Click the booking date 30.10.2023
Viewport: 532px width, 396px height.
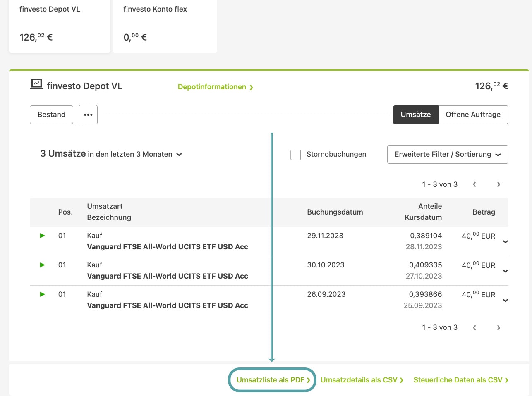[326, 265]
